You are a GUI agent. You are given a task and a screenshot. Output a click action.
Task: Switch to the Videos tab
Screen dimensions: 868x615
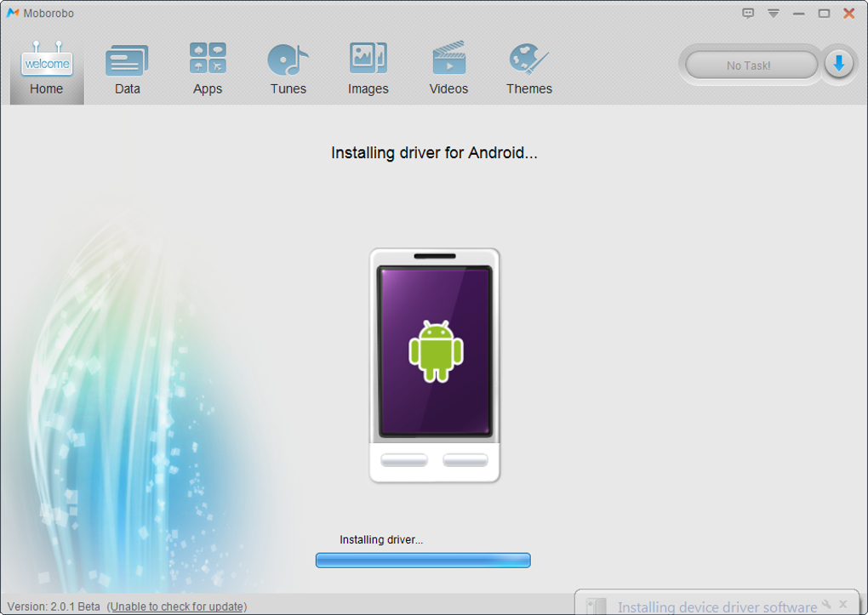[x=448, y=69]
